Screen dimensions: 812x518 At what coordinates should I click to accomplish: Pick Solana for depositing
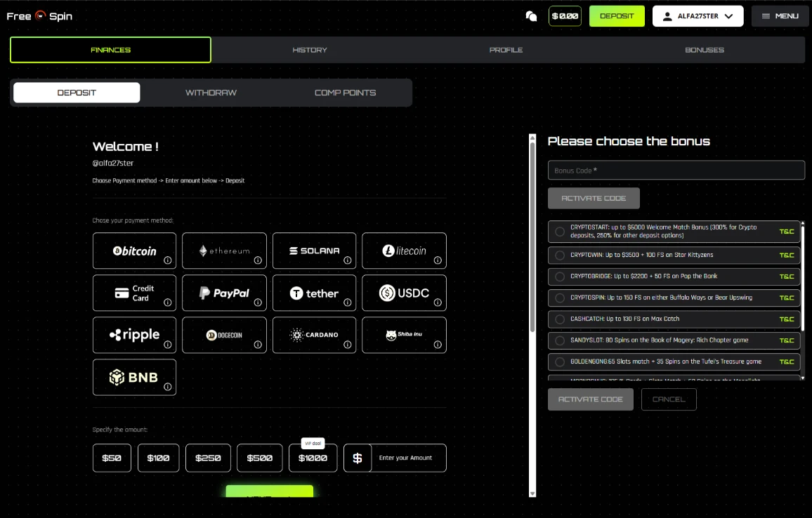(x=314, y=251)
